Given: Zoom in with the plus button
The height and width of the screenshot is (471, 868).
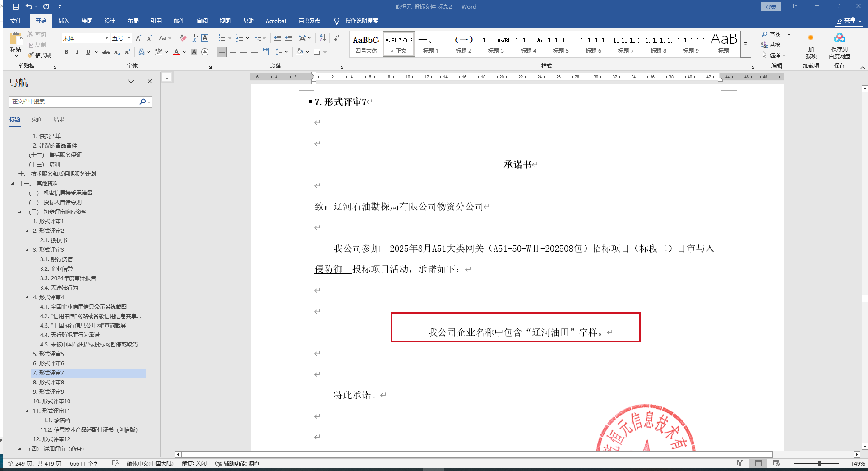Looking at the screenshot, I should click(843, 463).
